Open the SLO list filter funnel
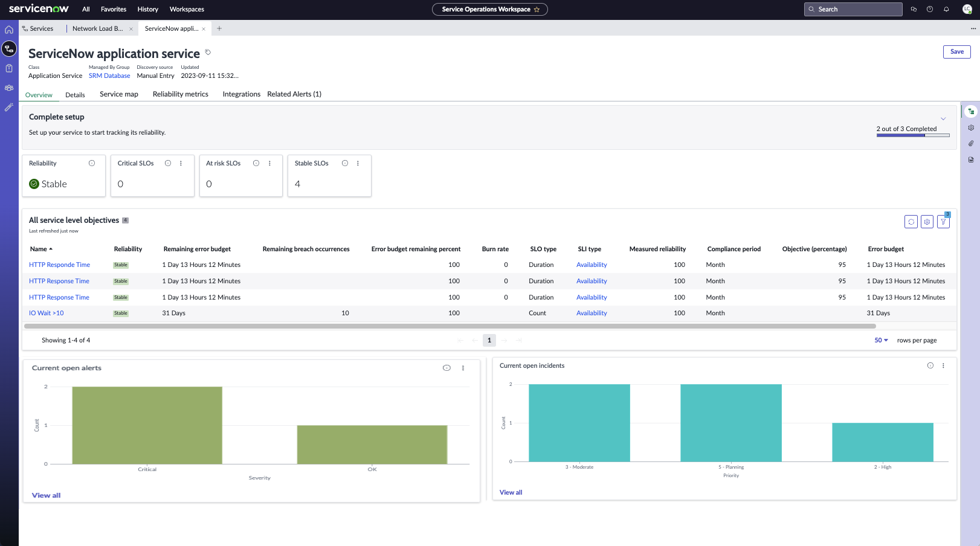 point(943,222)
